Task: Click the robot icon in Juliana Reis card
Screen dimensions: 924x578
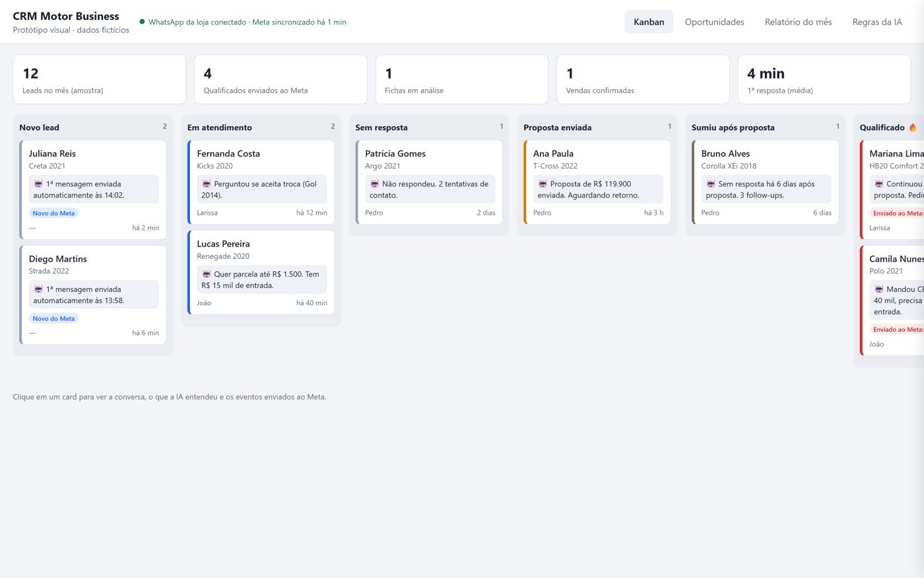Action: click(38, 184)
